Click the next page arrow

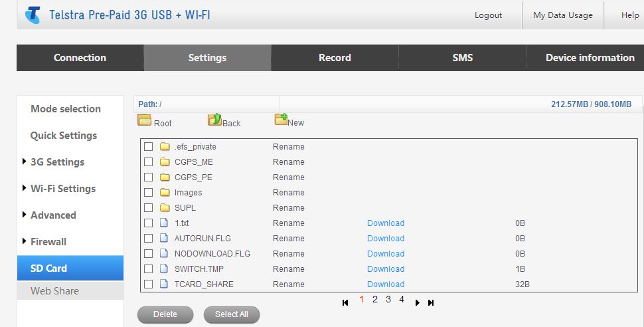coord(418,303)
